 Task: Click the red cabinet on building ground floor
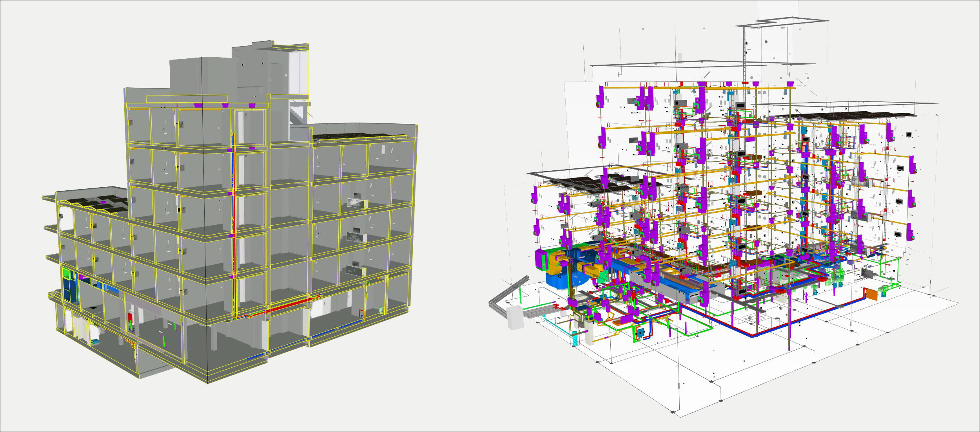(x=131, y=316)
